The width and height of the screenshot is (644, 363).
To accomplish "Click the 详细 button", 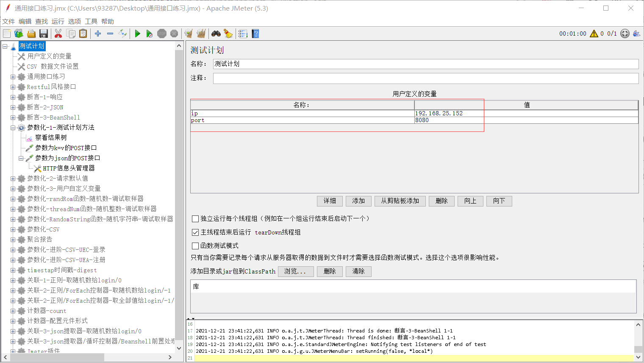I will [330, 201].
